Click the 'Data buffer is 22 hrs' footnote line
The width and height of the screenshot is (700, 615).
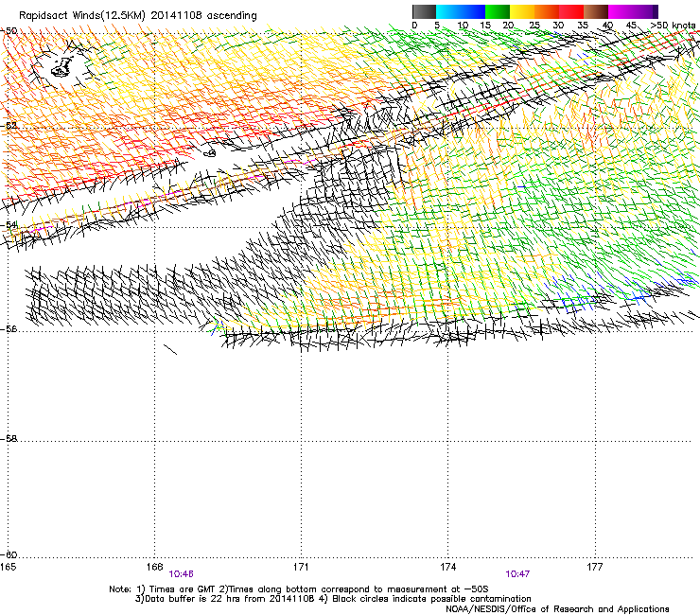coord(333,599)
